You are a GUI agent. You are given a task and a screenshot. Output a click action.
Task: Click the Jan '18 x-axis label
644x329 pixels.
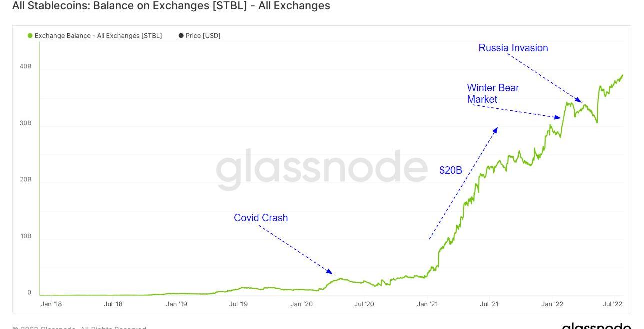click(x=51, y=304)
